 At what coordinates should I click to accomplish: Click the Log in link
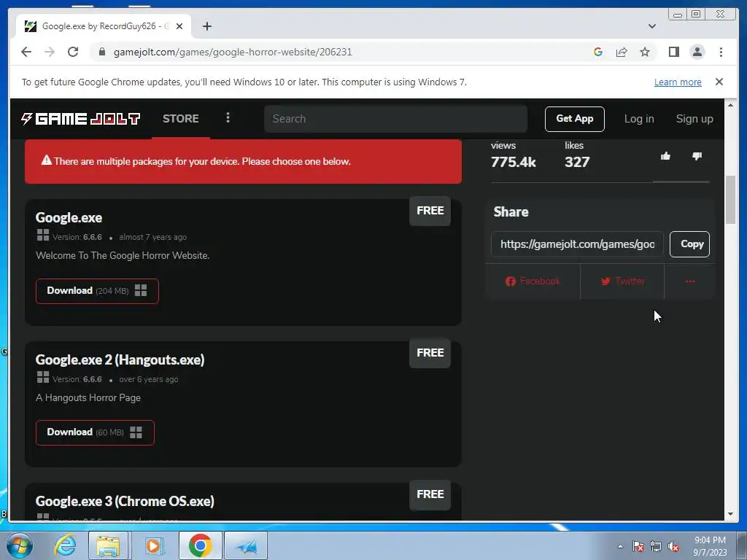coord(639,119)
